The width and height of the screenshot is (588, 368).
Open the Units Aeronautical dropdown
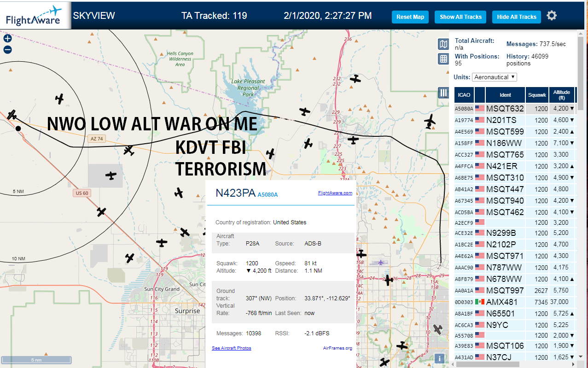coord(495,77)
